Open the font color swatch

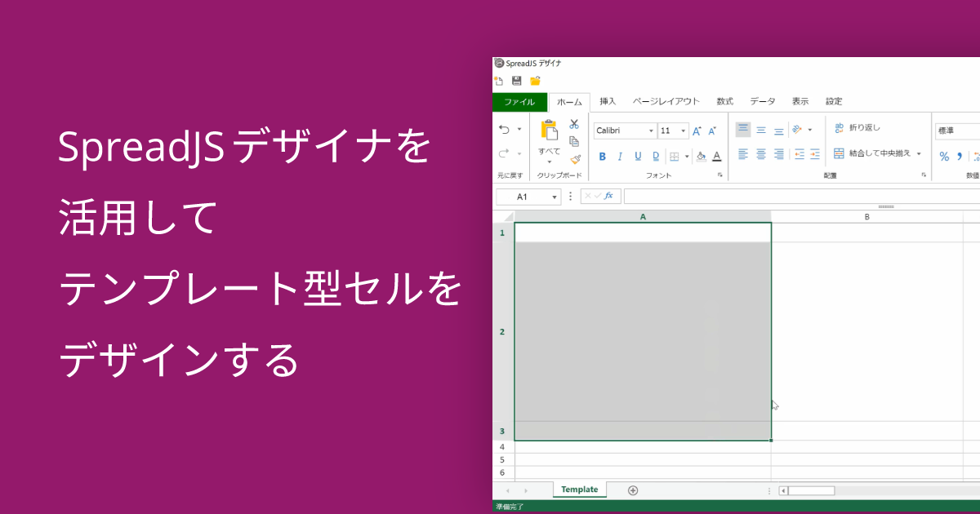pyautogui.click(x=717, y=157)
